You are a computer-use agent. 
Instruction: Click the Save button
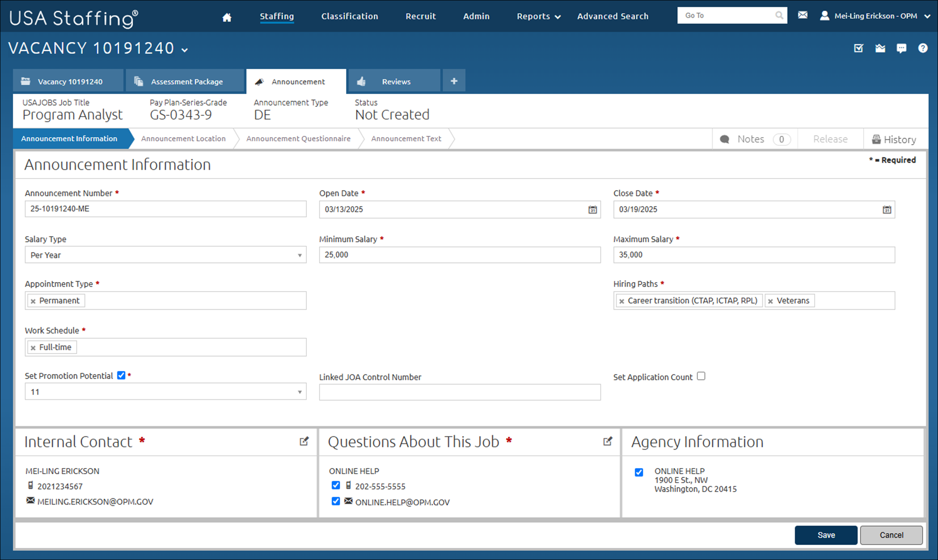click(826, 535)
